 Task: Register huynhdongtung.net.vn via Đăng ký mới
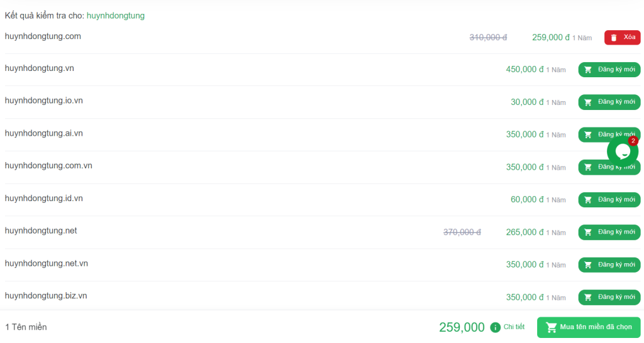(x=609, y=264)
